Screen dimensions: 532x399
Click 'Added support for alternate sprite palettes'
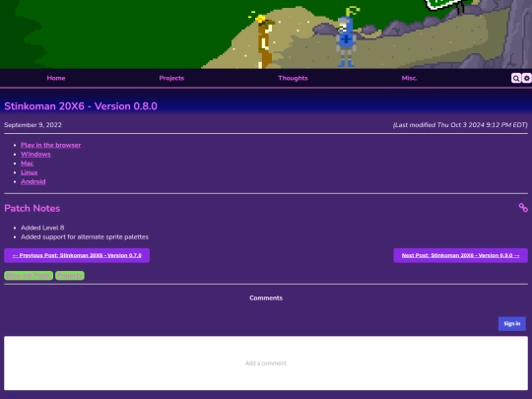(x=85, y=236)
